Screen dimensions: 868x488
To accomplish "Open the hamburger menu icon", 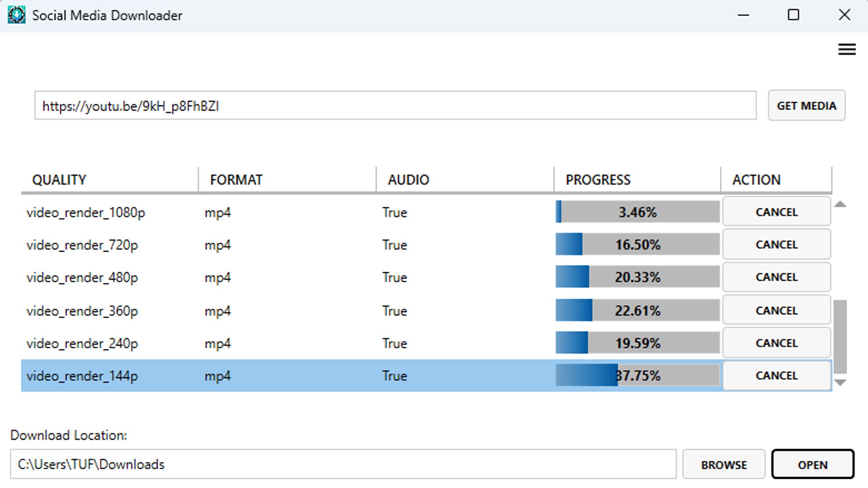I will [x=846, y=49].
